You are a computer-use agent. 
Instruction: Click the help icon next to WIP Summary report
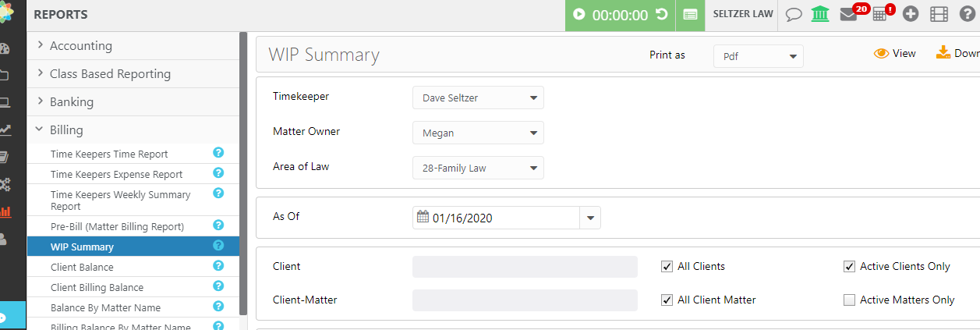[218, 246]
